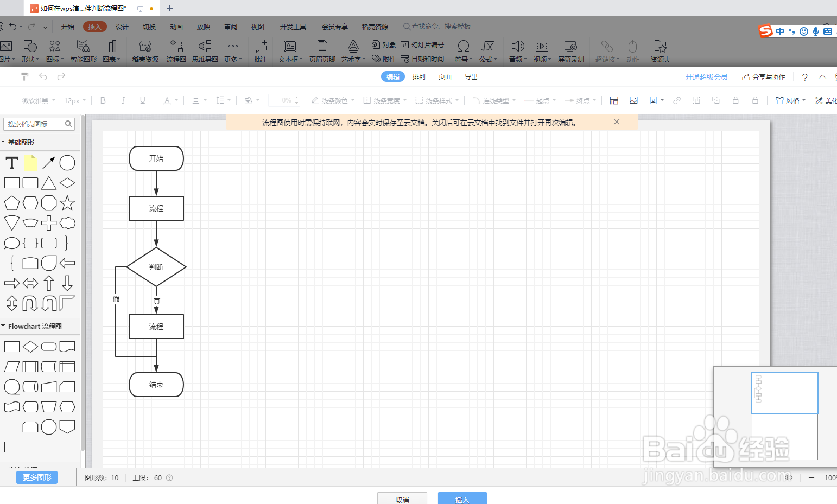Toggle Underline formatting
This screenshot has height=504, width=837.
pos(143,100)
